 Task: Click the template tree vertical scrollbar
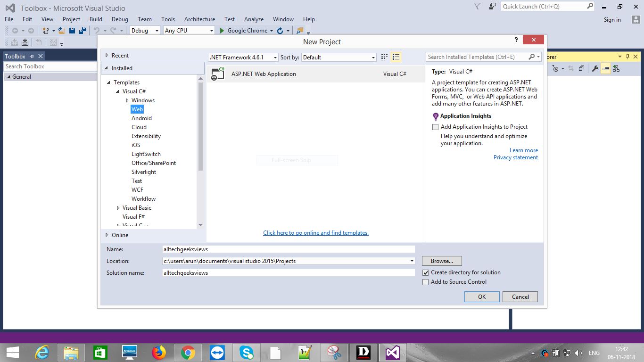(200, 127)
